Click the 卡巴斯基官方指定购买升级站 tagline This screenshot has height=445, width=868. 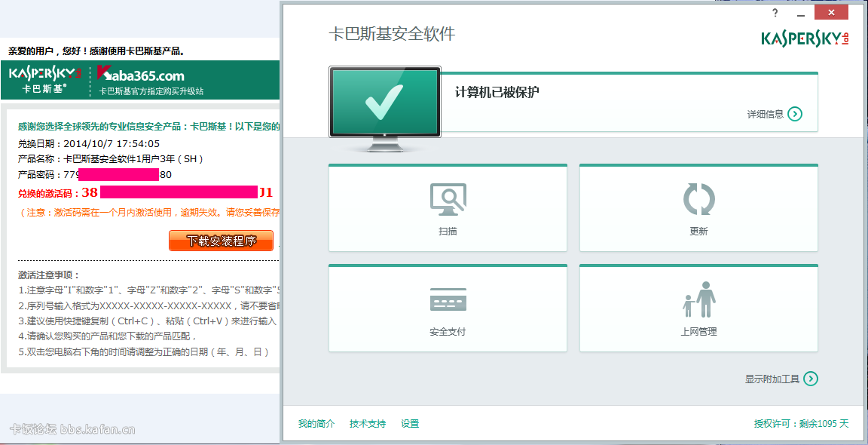click(151, 91)
